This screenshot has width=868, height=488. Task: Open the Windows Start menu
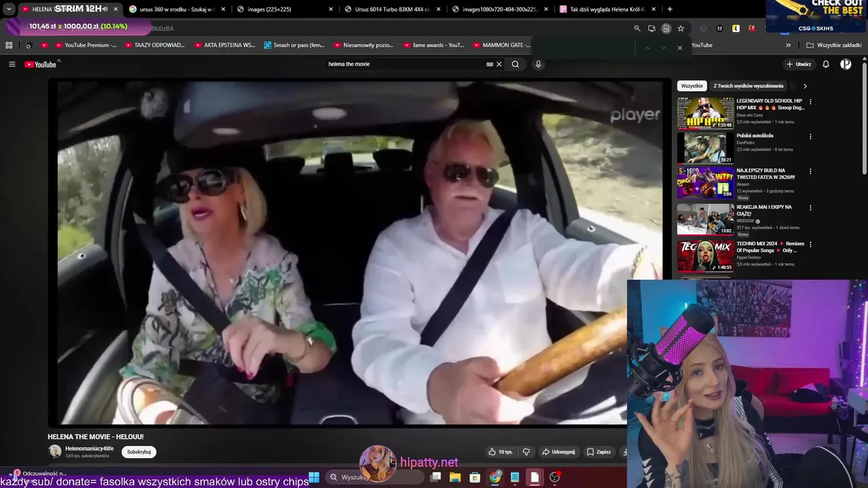pos(314,477)
